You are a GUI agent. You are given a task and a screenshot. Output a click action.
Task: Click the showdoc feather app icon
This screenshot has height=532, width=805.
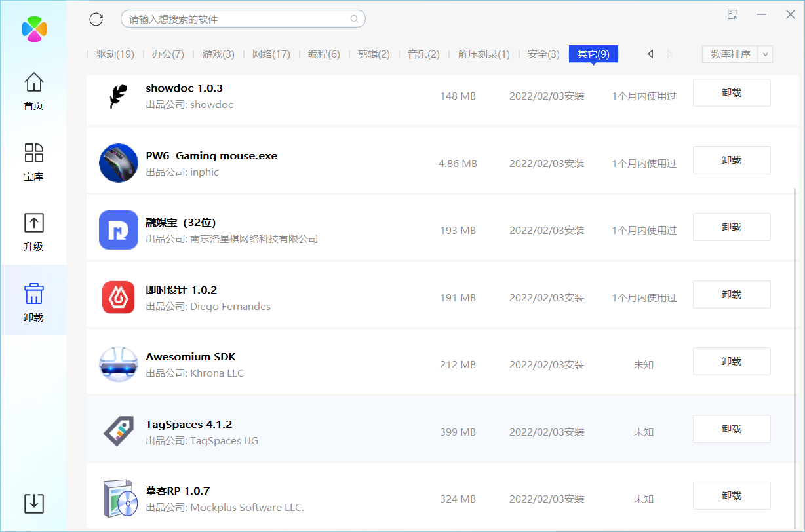[x=119, y=96]
